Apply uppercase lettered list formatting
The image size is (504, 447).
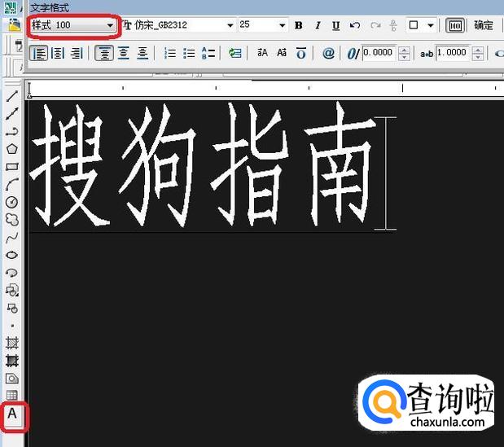click(208, 53)
